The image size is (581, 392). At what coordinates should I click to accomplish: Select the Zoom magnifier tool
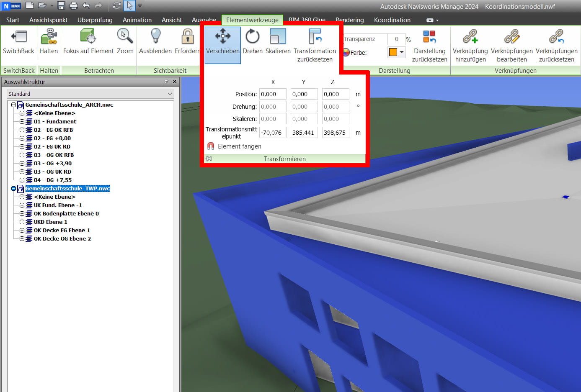tap(125, 36)
